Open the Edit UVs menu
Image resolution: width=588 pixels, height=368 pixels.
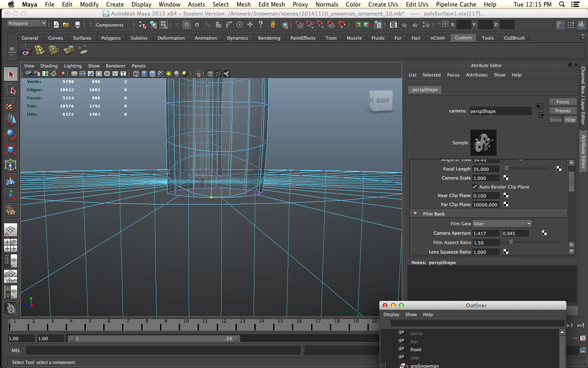click(x=417, y=4)
